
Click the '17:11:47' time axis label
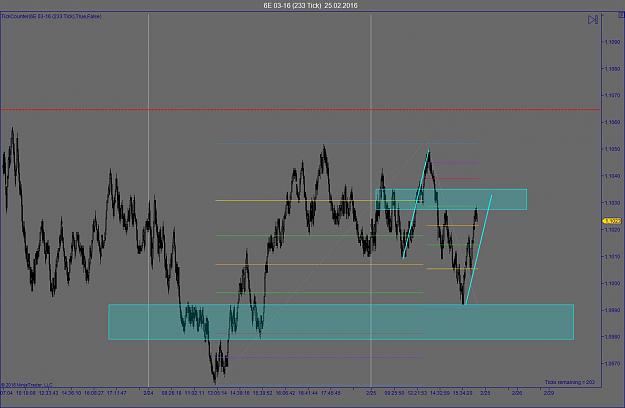point(116,393)
